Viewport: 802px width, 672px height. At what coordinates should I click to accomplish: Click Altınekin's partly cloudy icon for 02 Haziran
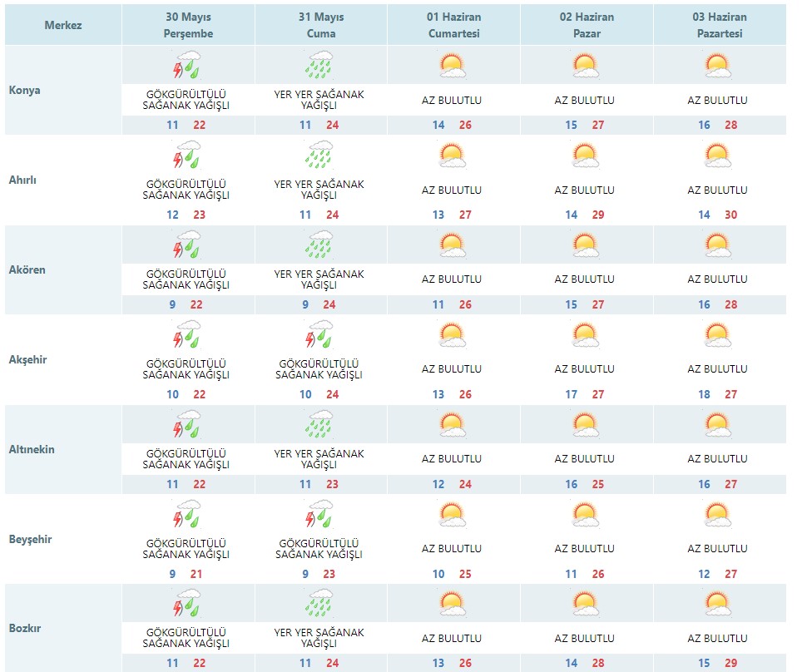tap(586, 424)
